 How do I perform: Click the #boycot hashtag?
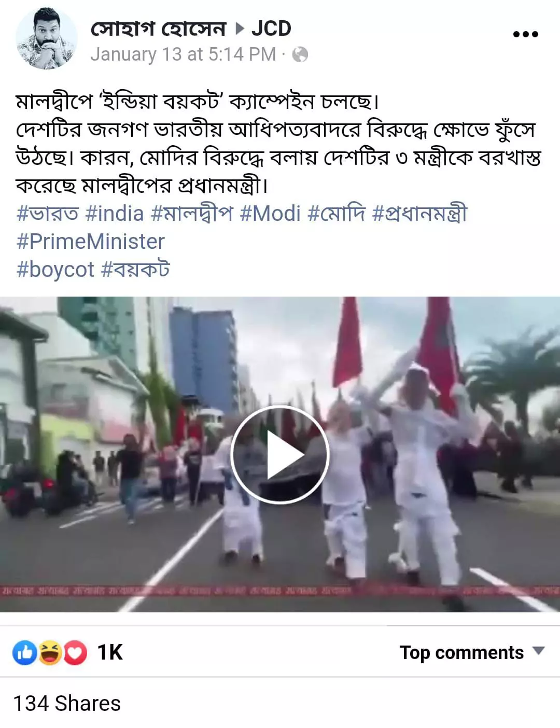tap(55, 270)
